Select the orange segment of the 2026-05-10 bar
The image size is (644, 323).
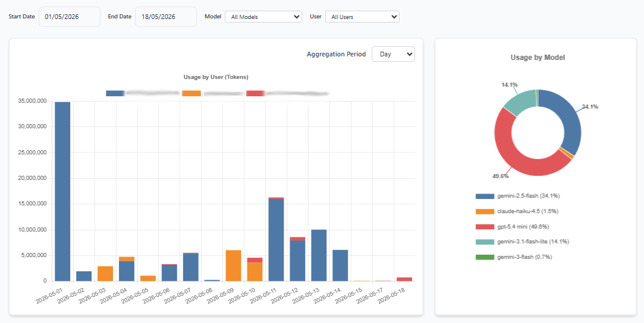(x=255, y=272)
